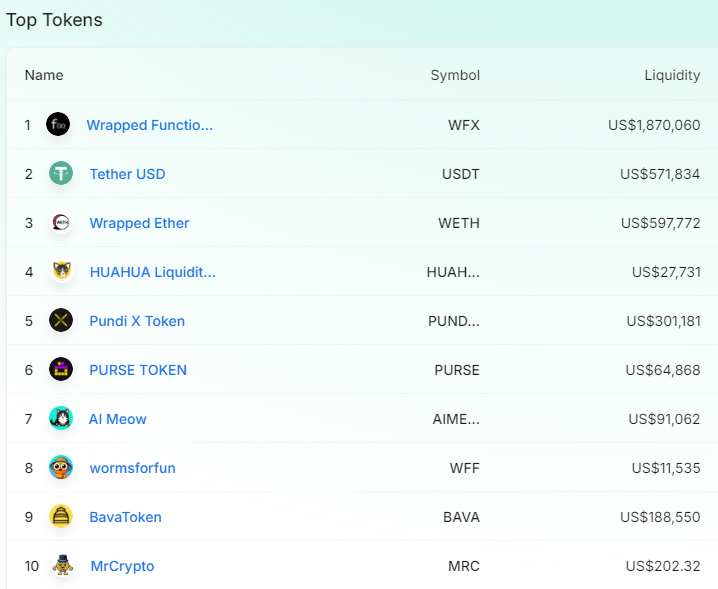The height and width of the screenshot is (589, 718).
Task: Select the MRC symbol cell
Action: 464,566
